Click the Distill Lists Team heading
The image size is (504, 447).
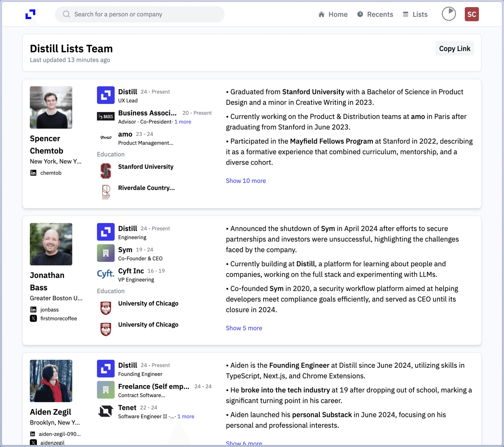(71, 49)
